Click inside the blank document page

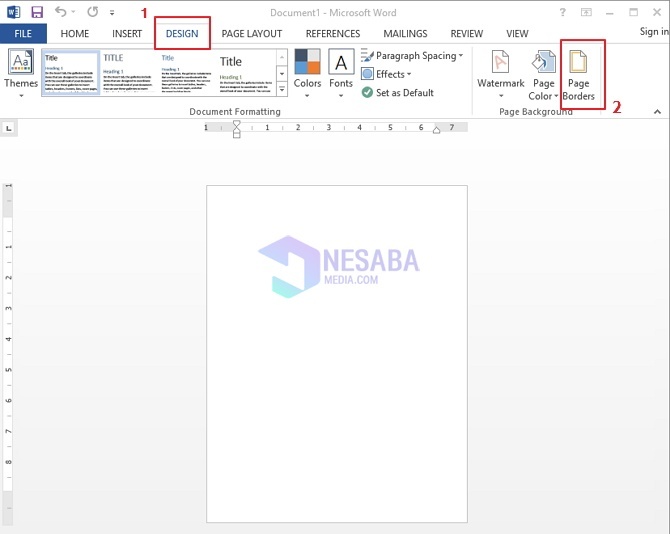[337, 354]
